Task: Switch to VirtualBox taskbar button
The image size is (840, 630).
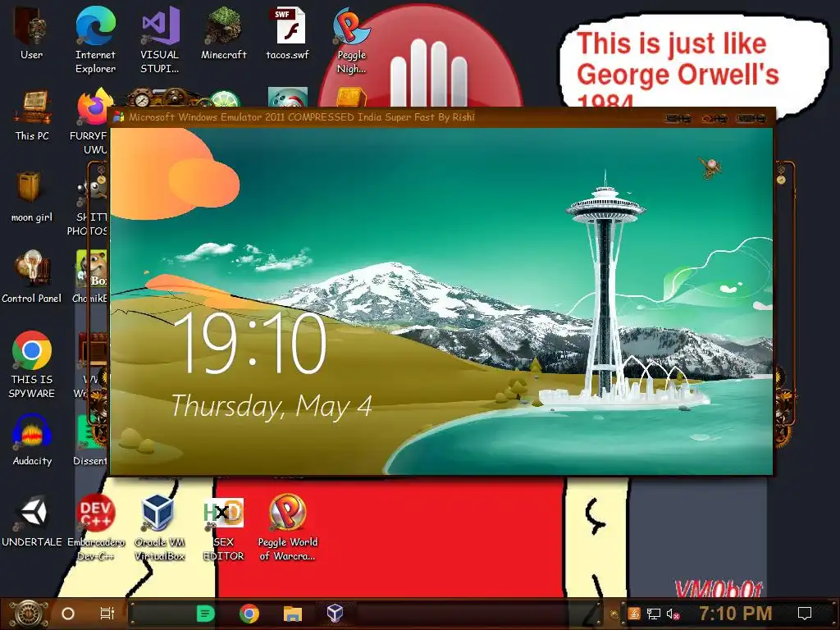Action: click(335, 614)
